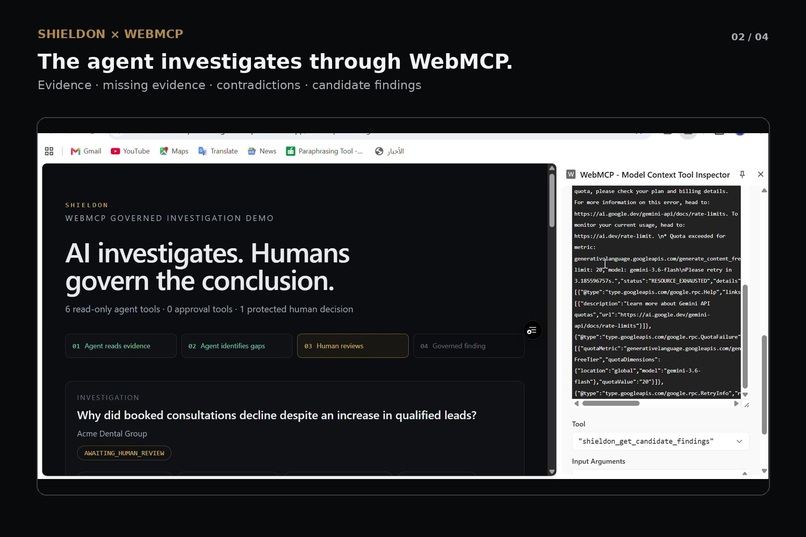
Task: Click the SHIELDON brand label in demo
Action: 86,205
